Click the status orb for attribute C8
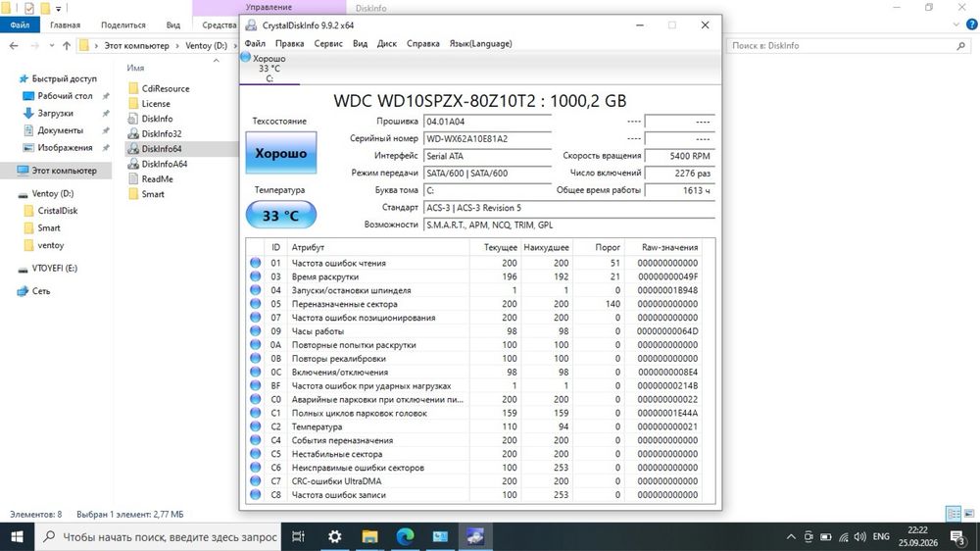This screenshot has height=551, width=980. [x=255, y=495]
